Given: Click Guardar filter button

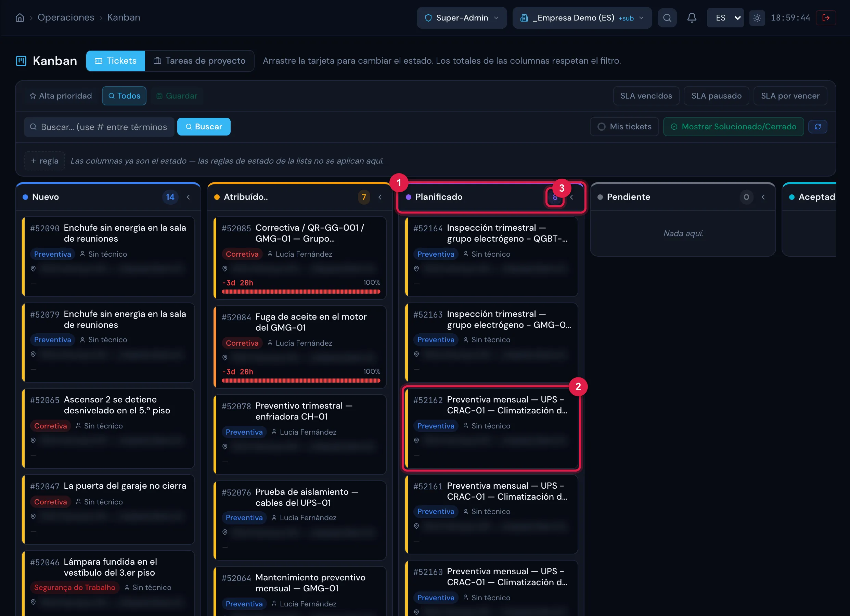Looking at the screenshot, I should click(x=177, y=96).
